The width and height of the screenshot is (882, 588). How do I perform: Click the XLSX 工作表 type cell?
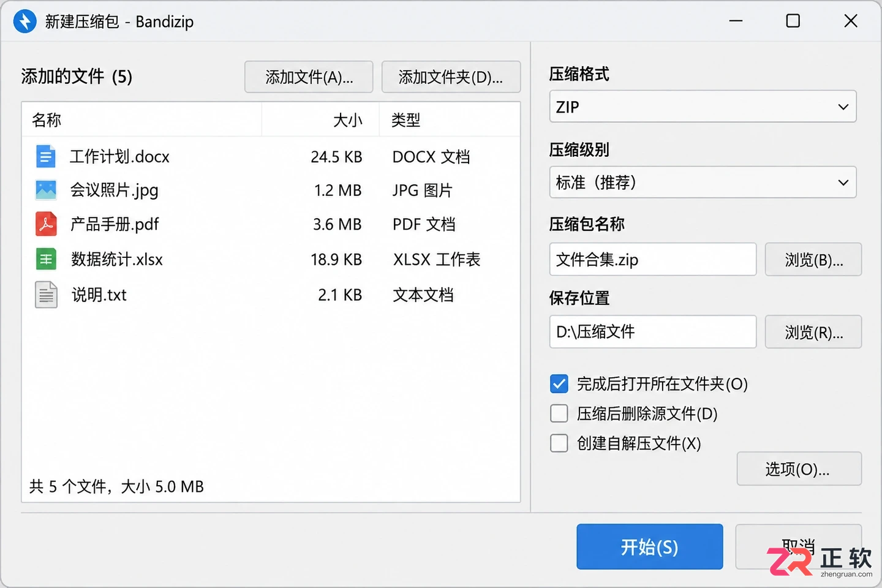tap(437, 260)
